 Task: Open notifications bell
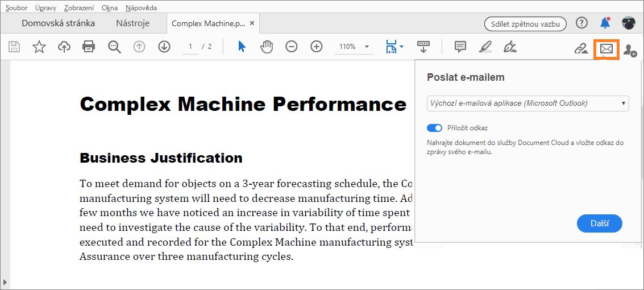click(605, 23)
